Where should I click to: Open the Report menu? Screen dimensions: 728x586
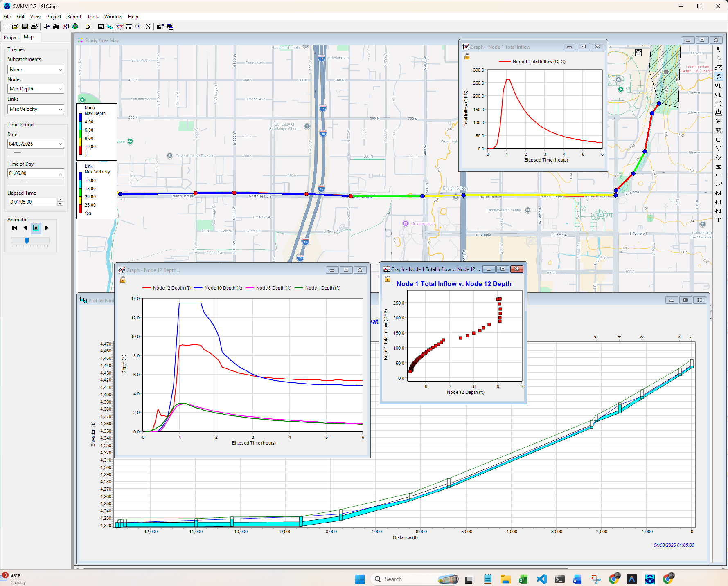(x=74, y=16)
